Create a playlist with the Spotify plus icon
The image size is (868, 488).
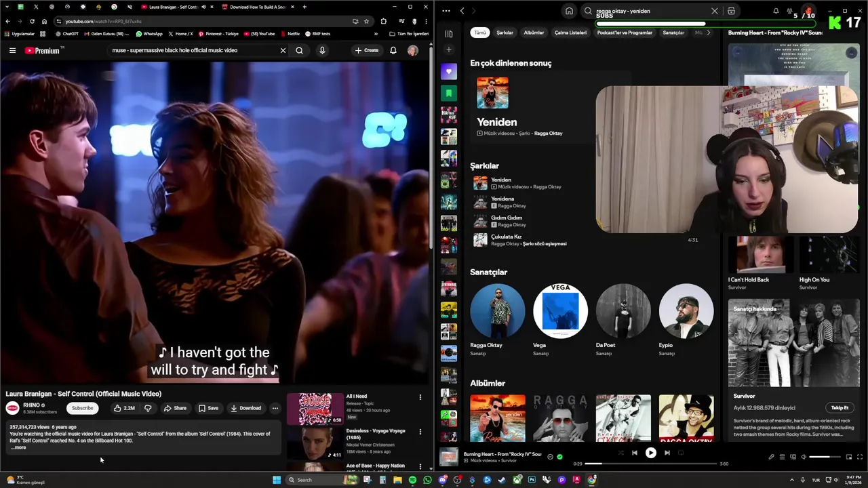click(x=448, y=49)
